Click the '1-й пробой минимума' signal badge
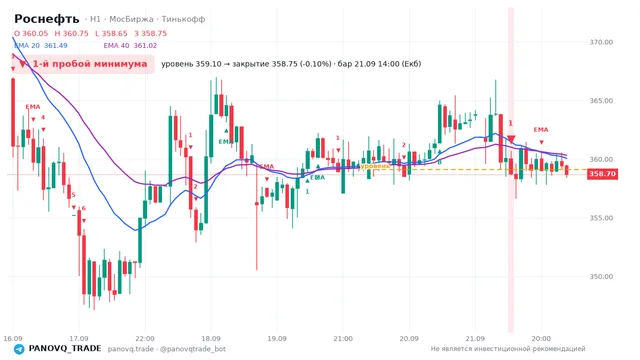This screenshot has width=640, height=360. (83, 64)
